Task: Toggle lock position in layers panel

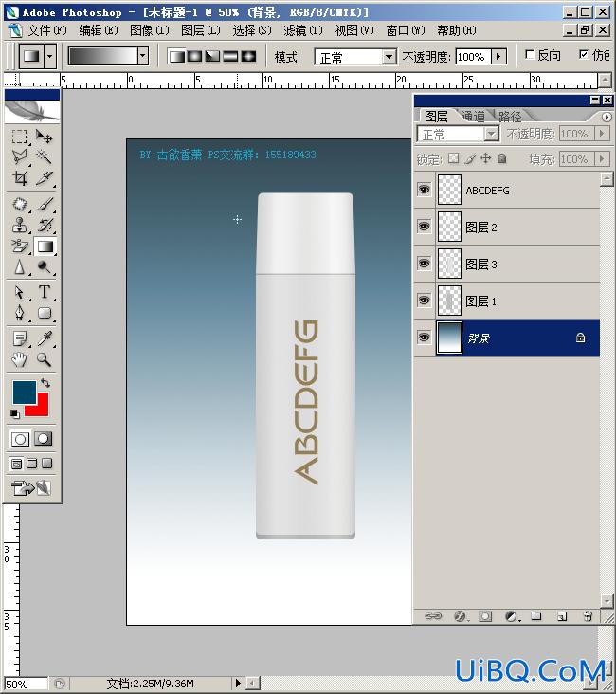Action: [485, 158]
